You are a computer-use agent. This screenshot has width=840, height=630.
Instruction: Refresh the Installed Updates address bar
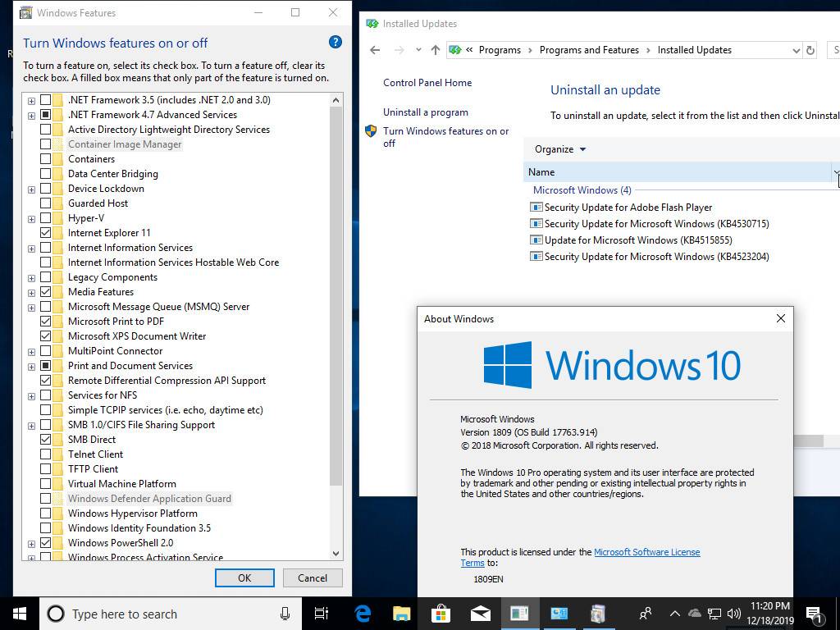point(810,50)
